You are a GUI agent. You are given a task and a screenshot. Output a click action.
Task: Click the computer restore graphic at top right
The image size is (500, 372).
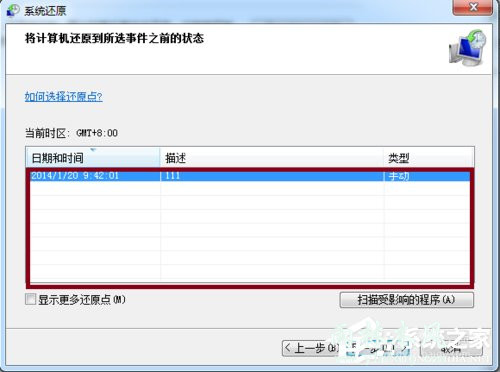pyautogui.click(x=468, y=47)
